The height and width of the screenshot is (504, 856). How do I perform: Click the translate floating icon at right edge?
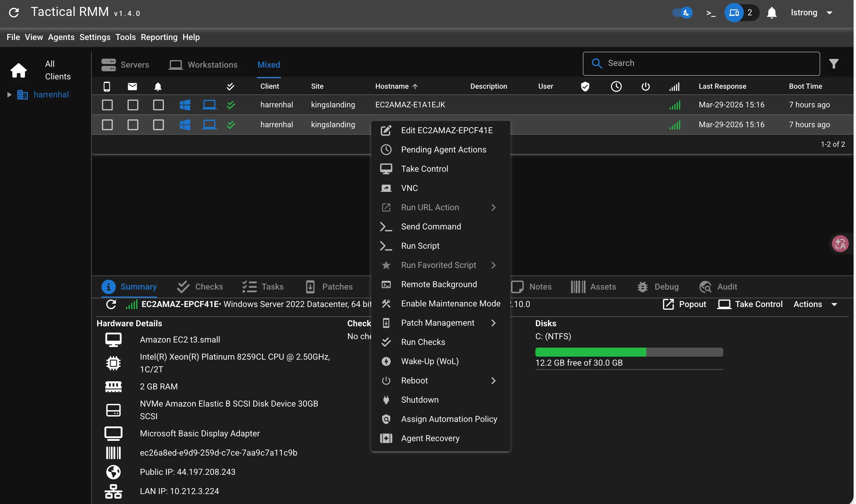tap(840, 244)
